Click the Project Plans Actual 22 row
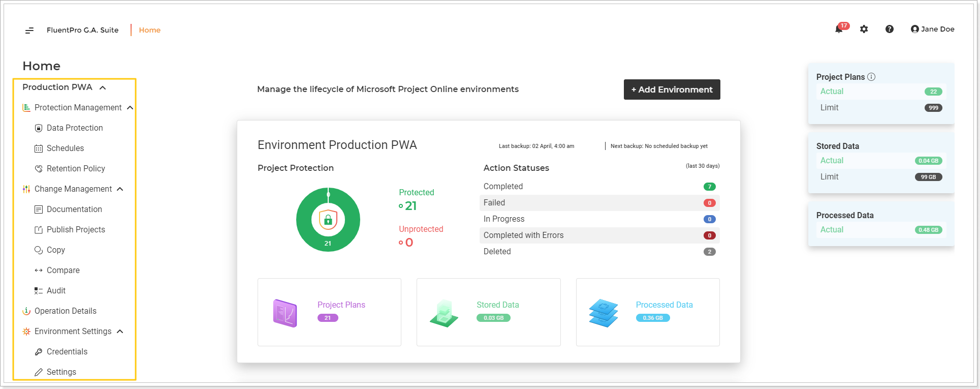Viewport: 980px width, 389px height. point(881,92)
